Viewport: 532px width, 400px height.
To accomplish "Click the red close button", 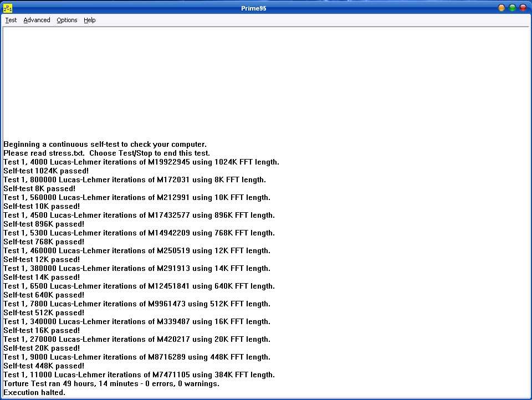I will (523, 8).
